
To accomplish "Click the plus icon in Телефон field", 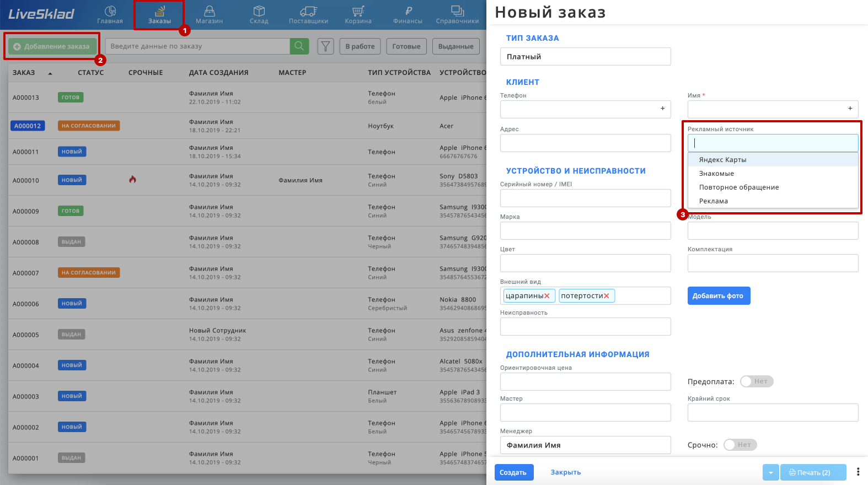I will pos(662,109).
